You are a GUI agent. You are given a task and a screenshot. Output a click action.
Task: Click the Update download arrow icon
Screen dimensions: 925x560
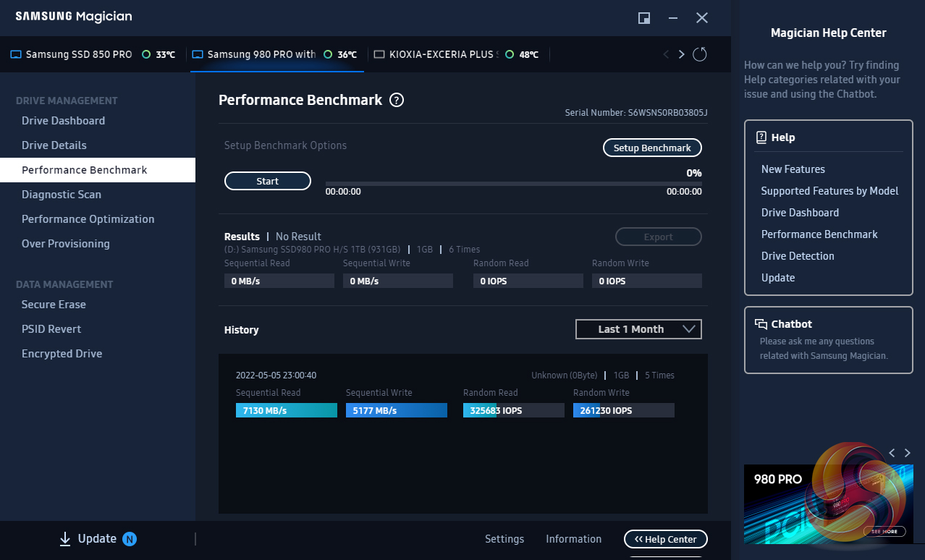(65, 539)
